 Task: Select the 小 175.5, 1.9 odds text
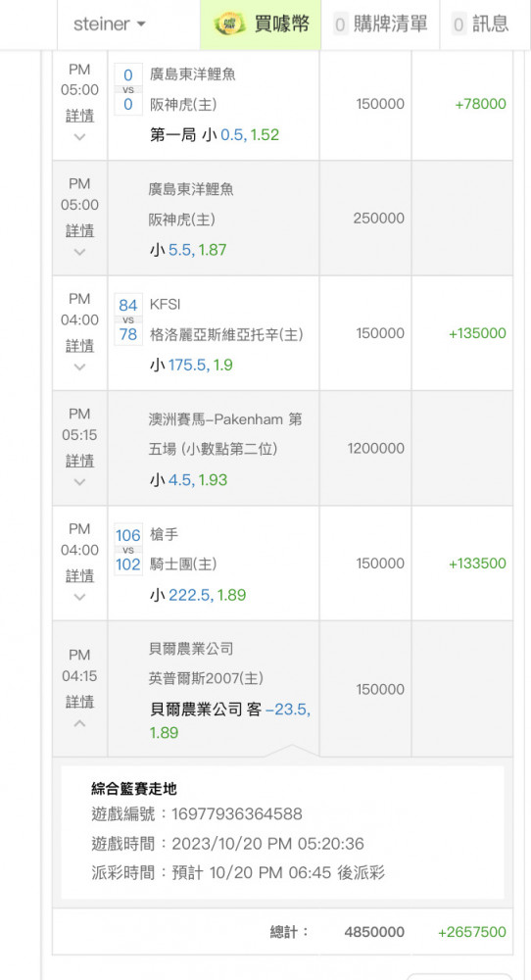tap(191, 365)
